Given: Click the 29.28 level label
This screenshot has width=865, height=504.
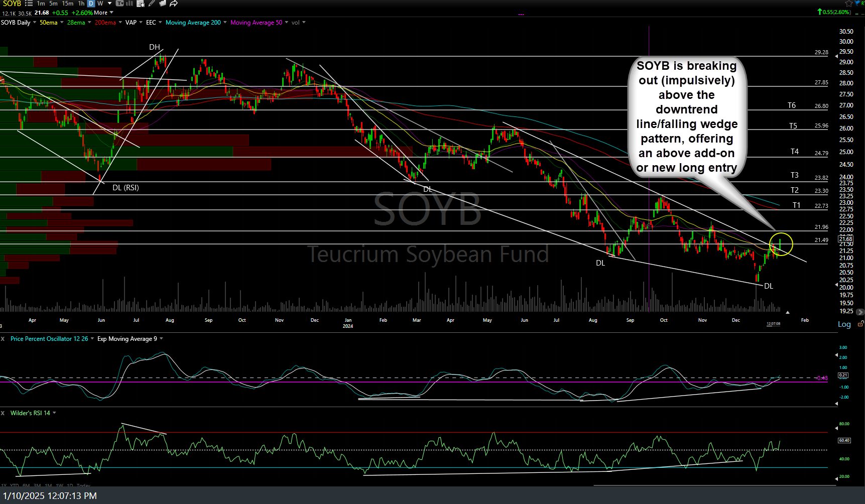Looking at the screenshot, I should coord(821,52).
